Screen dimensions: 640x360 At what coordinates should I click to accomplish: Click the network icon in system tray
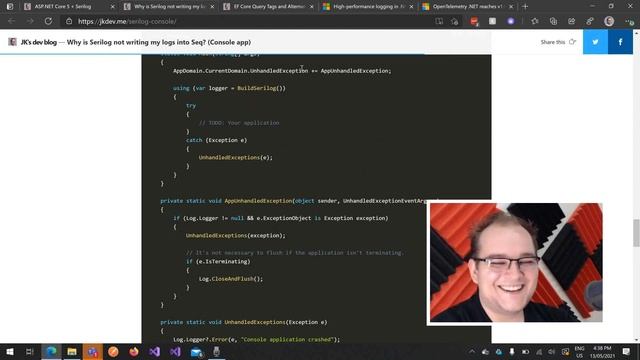coord(539,351)
